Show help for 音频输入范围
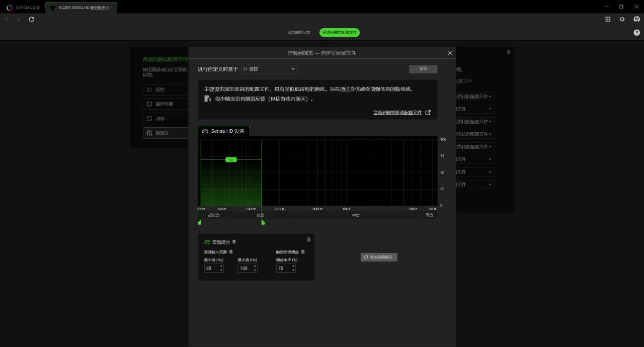 [231, 251]
